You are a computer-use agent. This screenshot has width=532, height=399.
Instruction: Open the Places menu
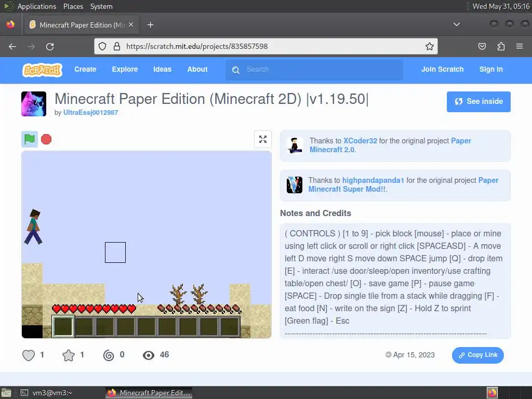tap(73, 6)
